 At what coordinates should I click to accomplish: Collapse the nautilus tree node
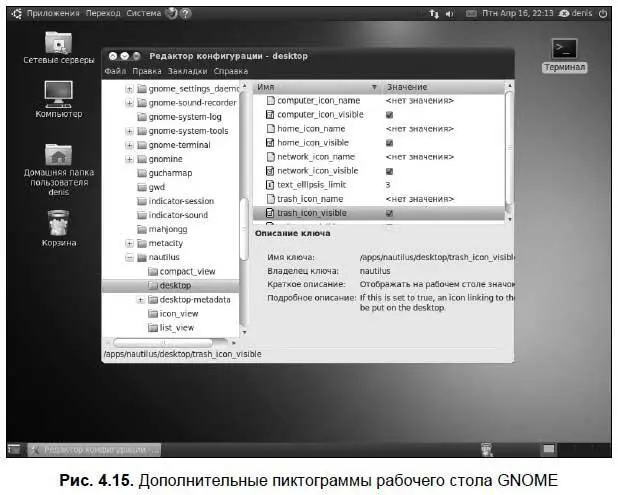129,257
